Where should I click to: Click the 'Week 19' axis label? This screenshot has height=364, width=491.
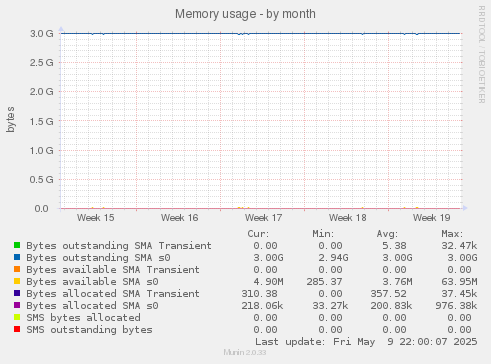coord(432,218)
